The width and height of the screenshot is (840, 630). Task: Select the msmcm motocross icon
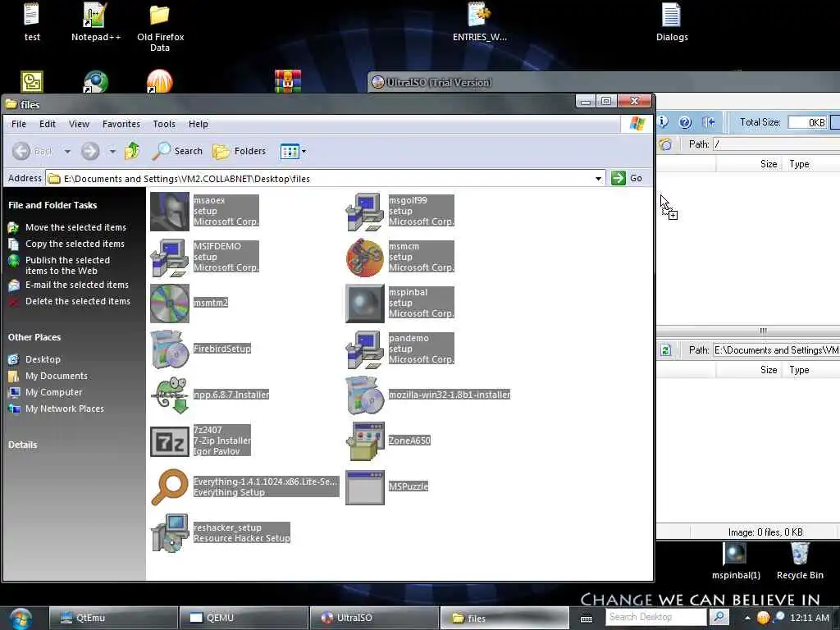(365, 257)
